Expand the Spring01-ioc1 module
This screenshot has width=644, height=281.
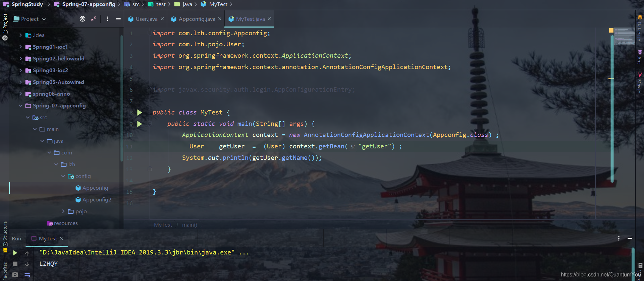pos(20,47)
